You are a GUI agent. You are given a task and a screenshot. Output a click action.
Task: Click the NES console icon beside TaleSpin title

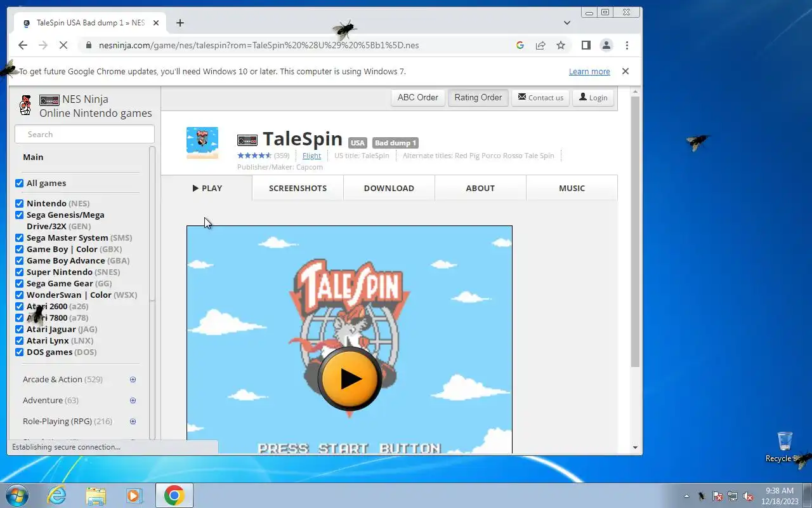(x=247, y=140)
